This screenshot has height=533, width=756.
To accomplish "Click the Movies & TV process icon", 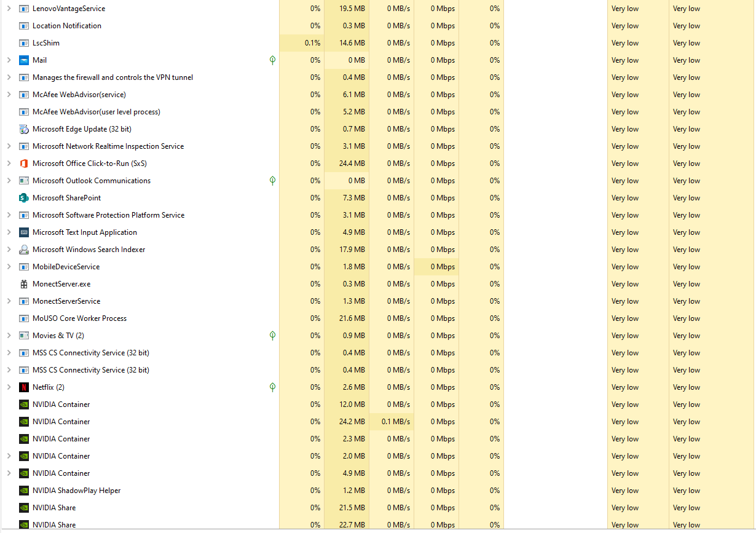I will [x=24, y=336].
